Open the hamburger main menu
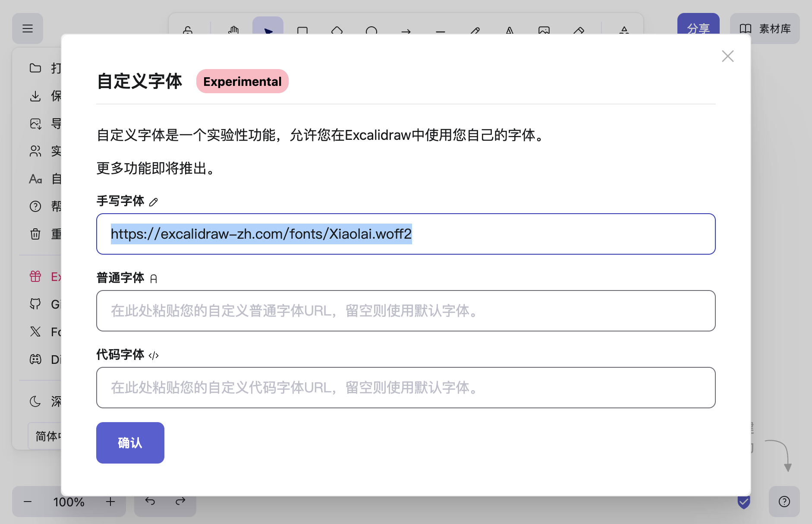This screenshot has width=812, height=524. [28, 28]
